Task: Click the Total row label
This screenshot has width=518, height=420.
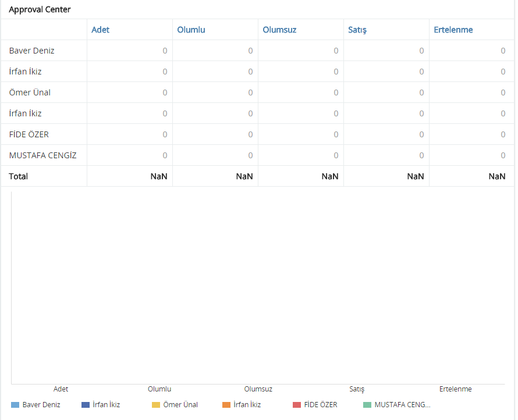Action: coord(19,176)
